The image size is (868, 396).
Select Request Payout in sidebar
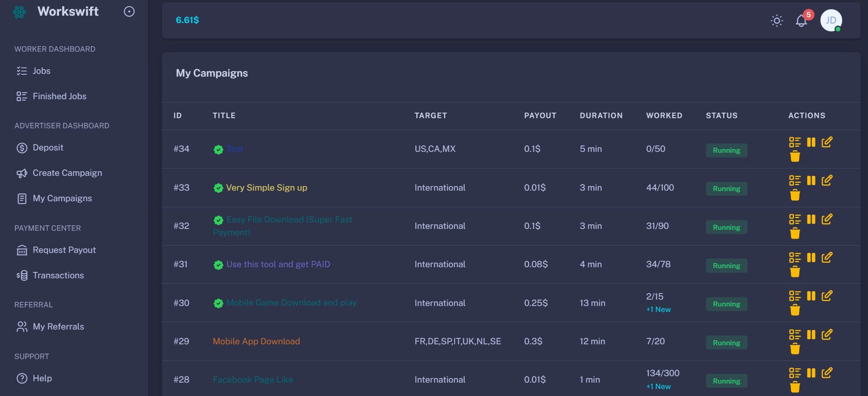click(64, 250)
